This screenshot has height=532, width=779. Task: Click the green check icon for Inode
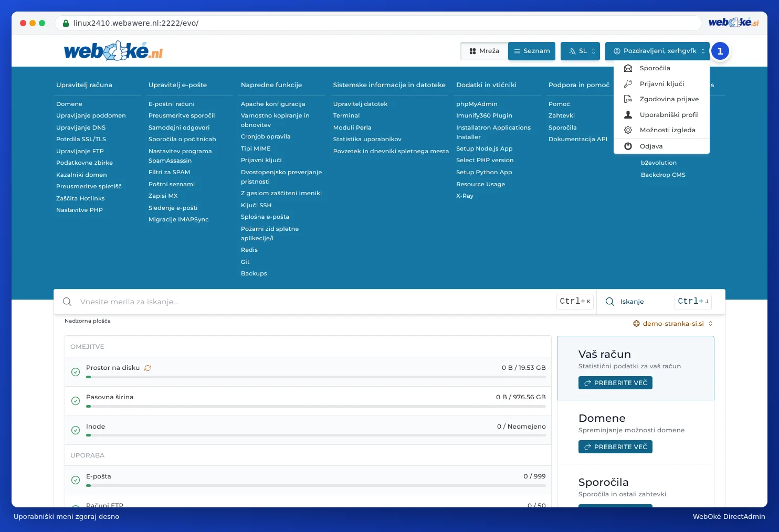point(76,430)
